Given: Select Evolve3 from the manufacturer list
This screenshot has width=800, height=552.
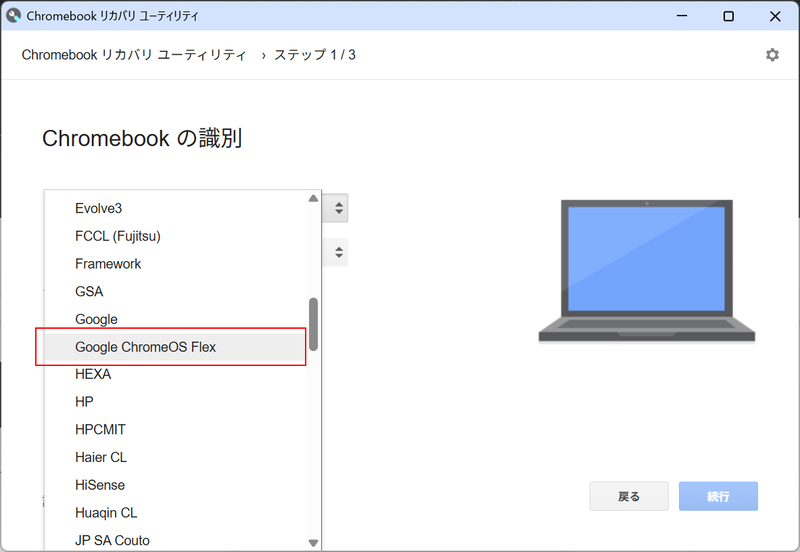Looking at the screenshot, I should (x=175, y=208).
